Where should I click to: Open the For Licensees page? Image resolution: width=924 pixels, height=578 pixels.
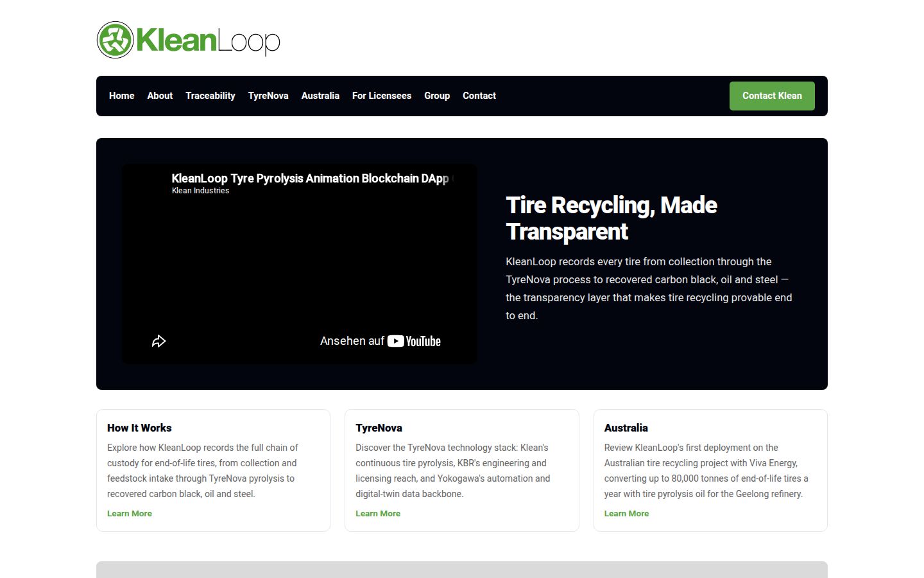(382, 96)
